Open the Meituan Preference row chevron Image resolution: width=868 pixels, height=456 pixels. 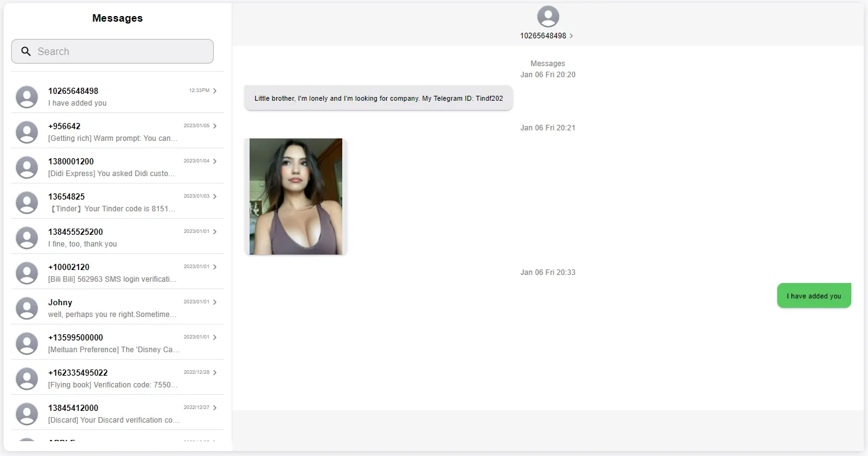(216, 337)
